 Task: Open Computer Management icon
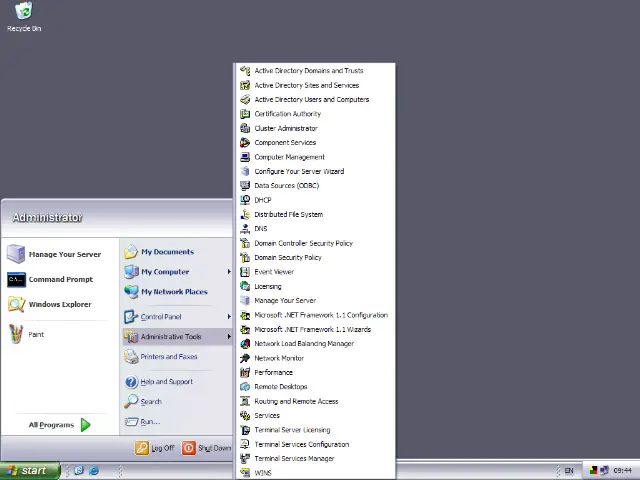coord(245,157)
